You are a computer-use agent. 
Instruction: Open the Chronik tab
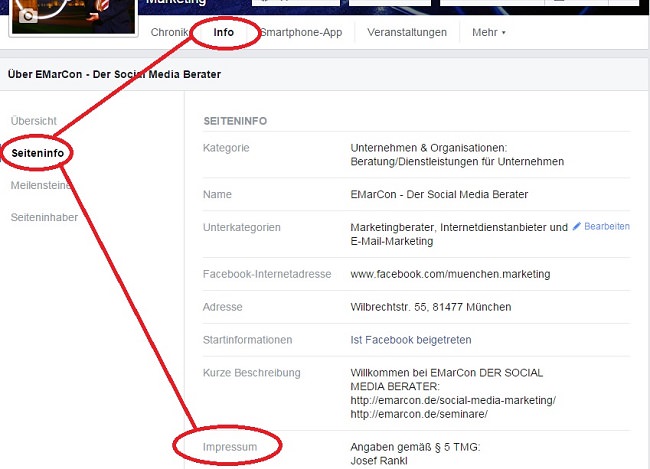point(170,32)
